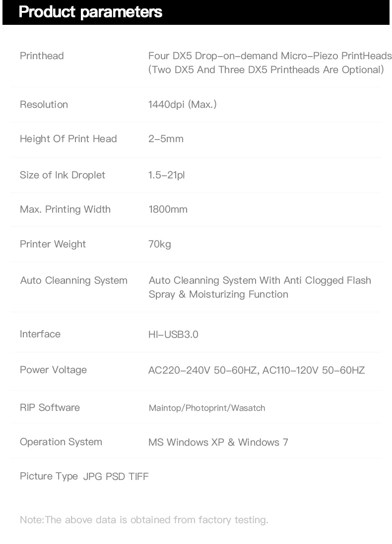This screenshot has width=392, height=544.
Task: Select Maintop/Photoprint/Wasatch text
Action: click(x=207, y=408)
